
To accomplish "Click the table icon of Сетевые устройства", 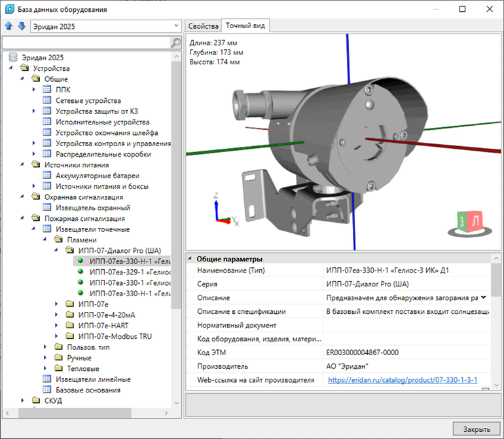I will tap(47, 100).
